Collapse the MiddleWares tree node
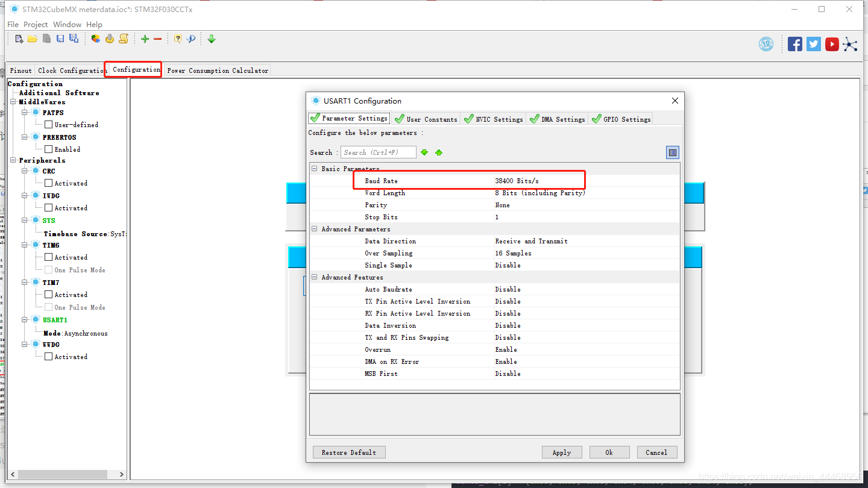Screen dimensions: 868x488 coord(13,102)
